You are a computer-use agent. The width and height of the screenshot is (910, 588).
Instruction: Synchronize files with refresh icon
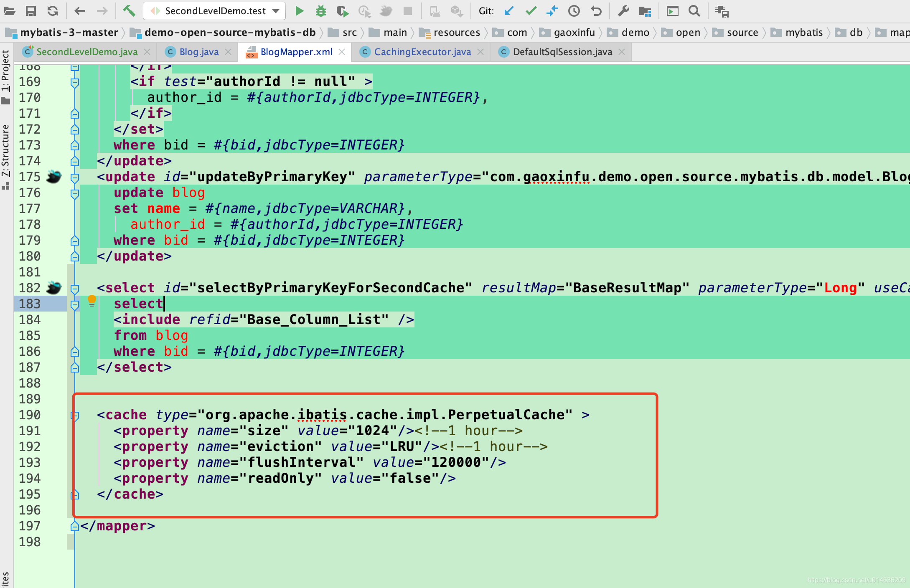[x=53, y=11]
